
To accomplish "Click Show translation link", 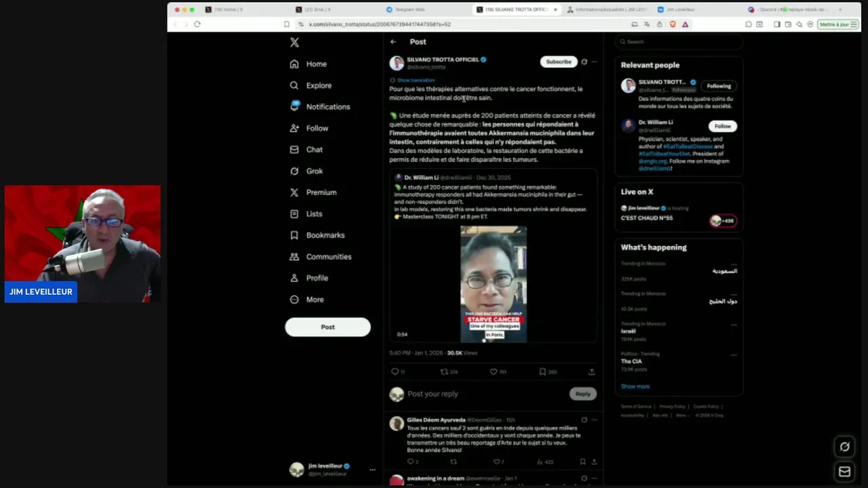I will coord(416,80).
